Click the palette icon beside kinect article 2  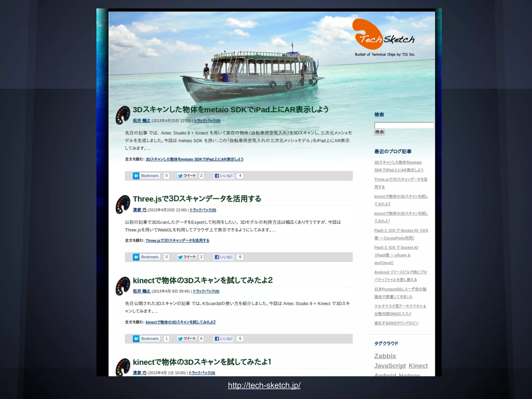123,286
